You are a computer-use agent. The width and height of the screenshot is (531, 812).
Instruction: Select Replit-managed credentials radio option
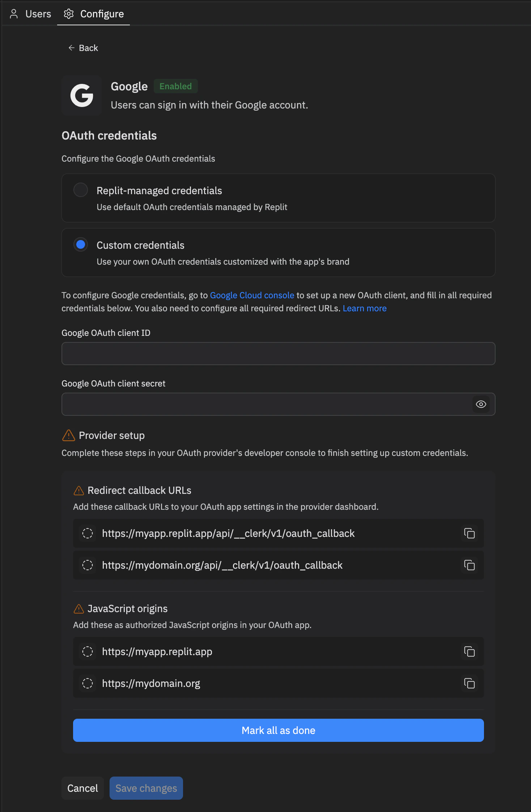click(81, 190)
